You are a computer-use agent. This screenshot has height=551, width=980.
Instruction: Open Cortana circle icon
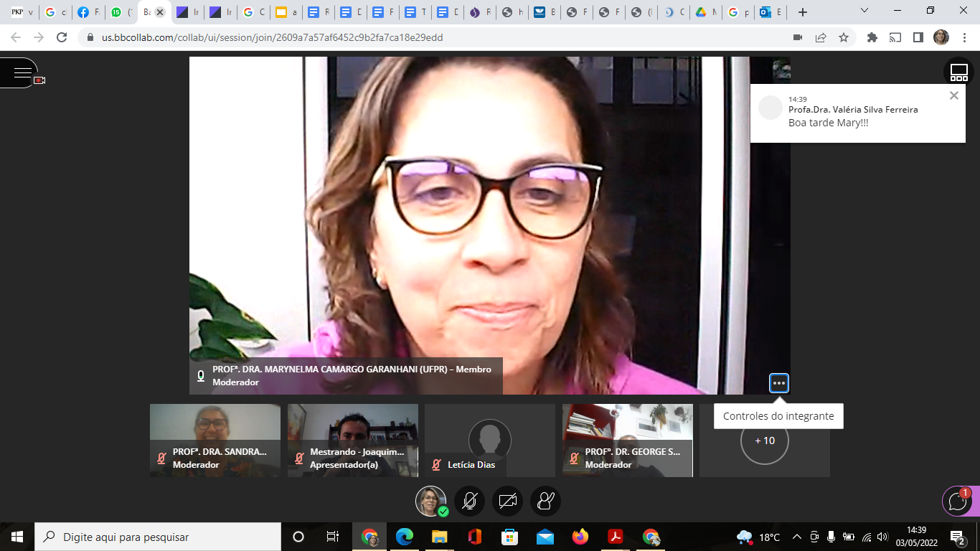298,537
